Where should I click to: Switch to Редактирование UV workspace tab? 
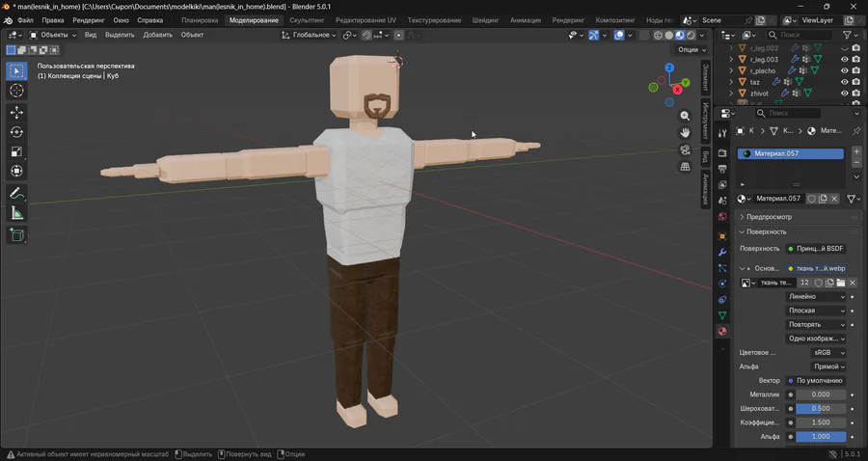[366, 20]
